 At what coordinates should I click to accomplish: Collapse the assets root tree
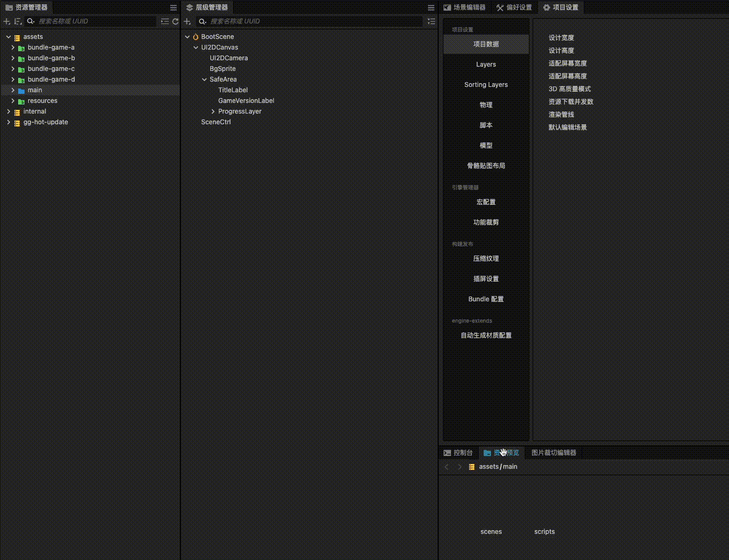click(9, 37)
